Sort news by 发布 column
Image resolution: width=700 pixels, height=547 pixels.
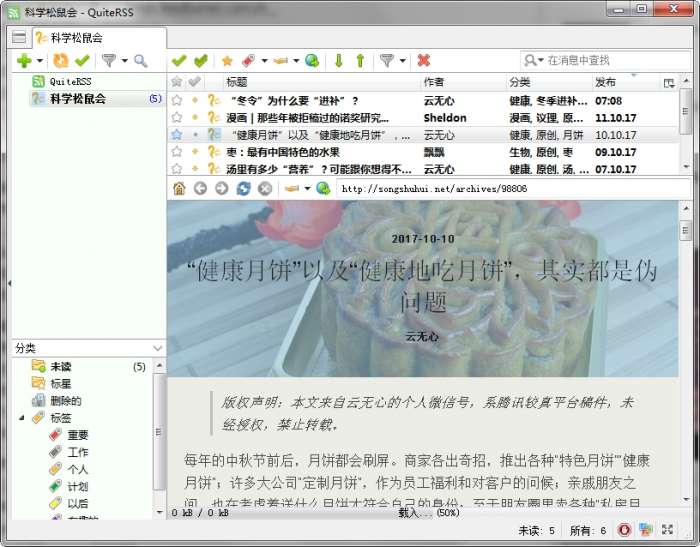pyautogui.click(x=625, y=82)
